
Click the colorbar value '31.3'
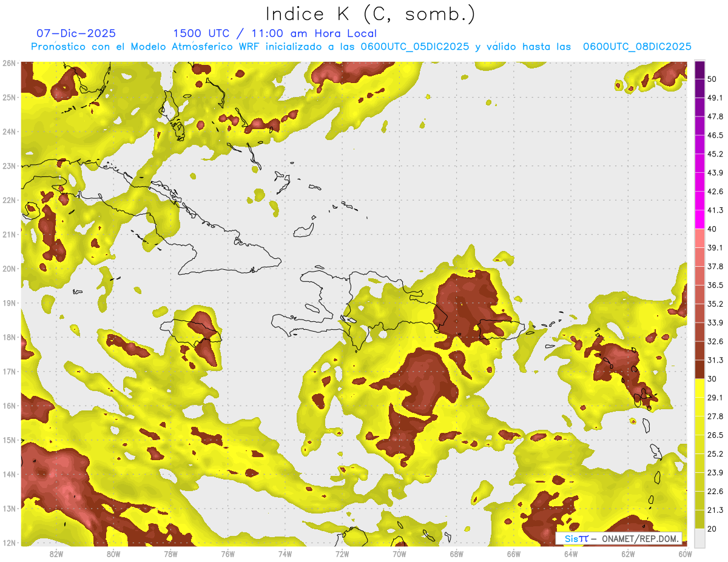tap(715, 360)
